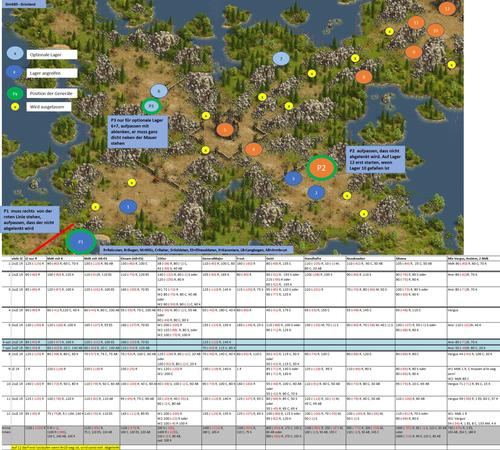500x450 pixels.
Task: Click the P3 note box about optional camps 6+7
Action: click(138, 132)
